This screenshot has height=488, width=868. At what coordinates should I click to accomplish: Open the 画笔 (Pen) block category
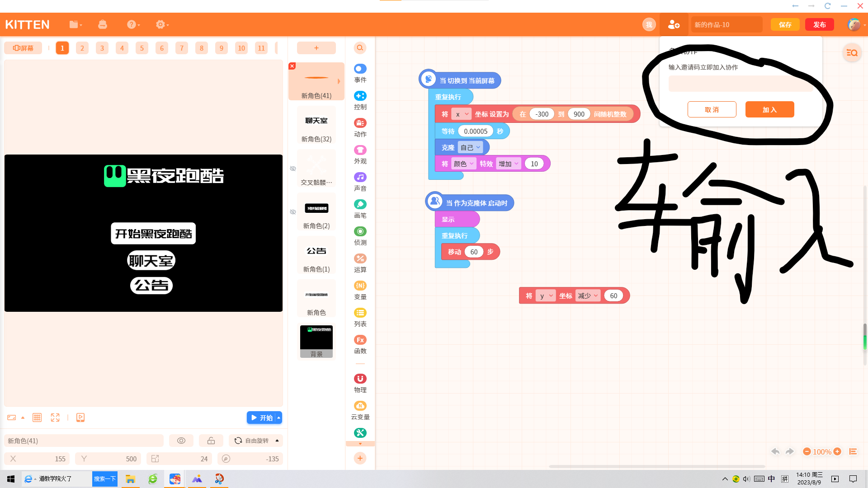click(x=360, y=209)
